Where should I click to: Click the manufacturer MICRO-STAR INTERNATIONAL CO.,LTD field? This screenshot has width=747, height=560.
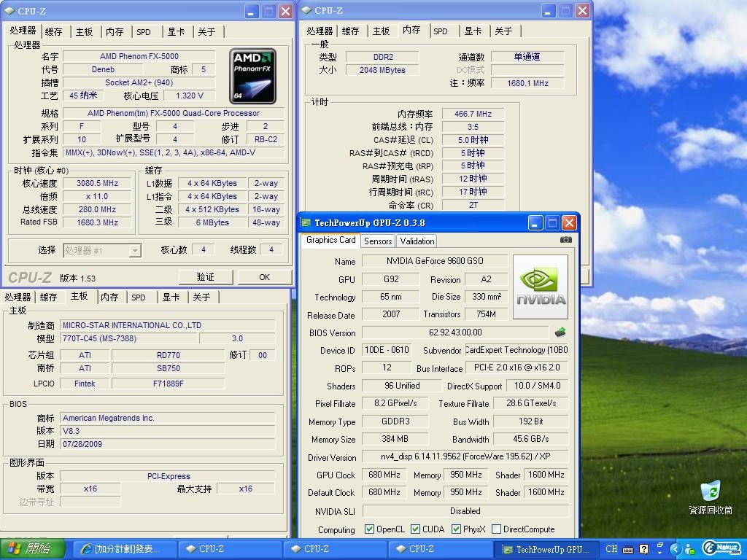click(168, 325)
